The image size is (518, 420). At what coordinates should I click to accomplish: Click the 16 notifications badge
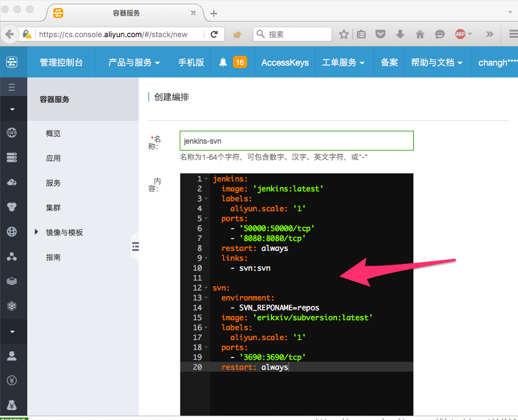coord(240,62)
